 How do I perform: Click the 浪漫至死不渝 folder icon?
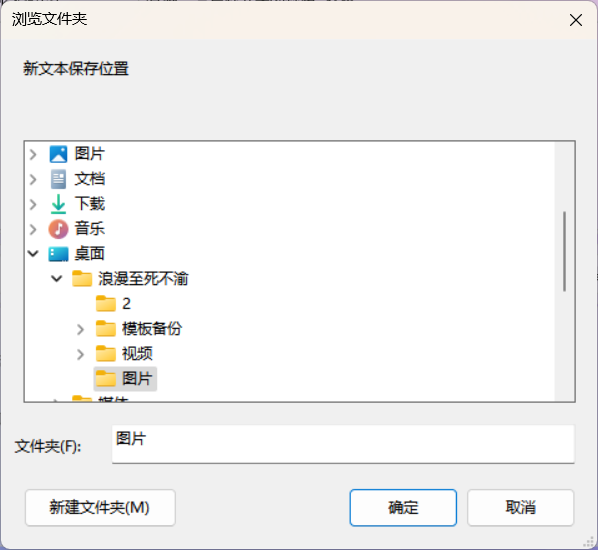point(82,279)
